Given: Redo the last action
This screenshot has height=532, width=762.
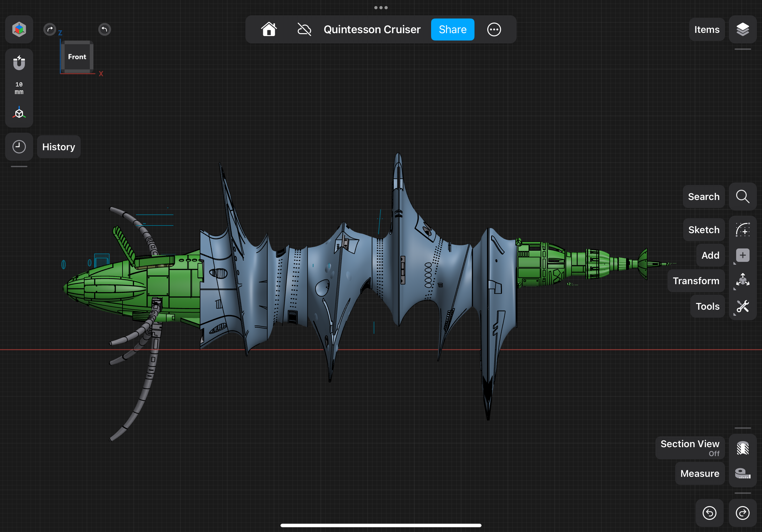Looking at the screenshot, I should tap(743, 513).
